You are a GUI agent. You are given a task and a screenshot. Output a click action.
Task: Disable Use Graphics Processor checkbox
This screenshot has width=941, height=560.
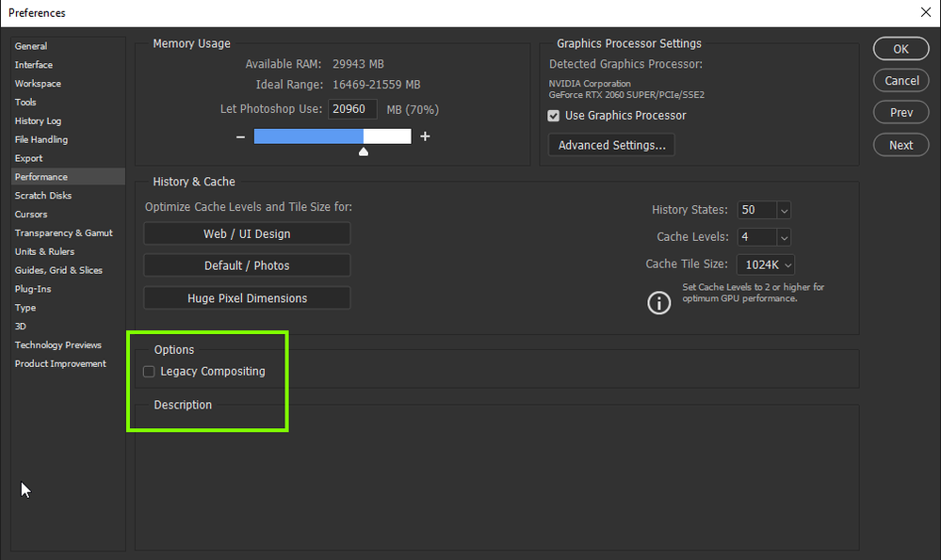[x=553, y=116]
